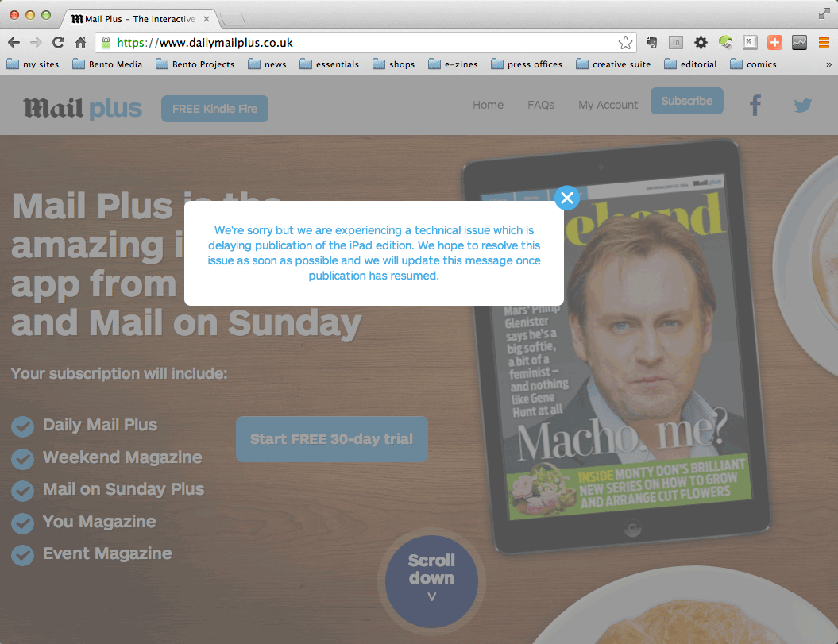Click the Event Magazine checkmark

[x=22, y=555]
